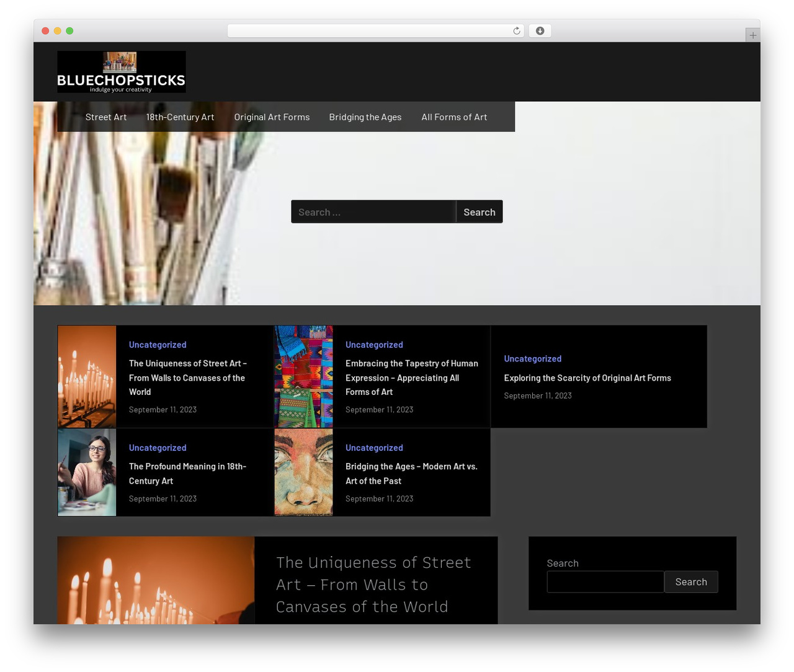Click the Bluechopsticks site logo
The image size is (794, 672).
122,72
